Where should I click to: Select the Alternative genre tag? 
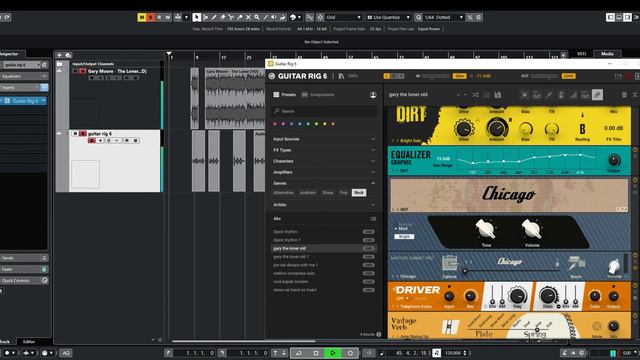pos(283,193)
